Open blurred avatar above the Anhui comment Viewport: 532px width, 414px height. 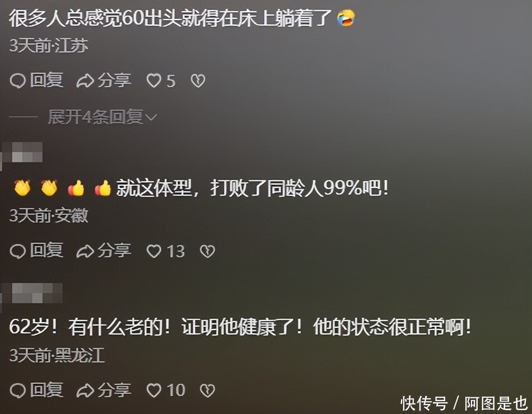[x=22, y=153]
